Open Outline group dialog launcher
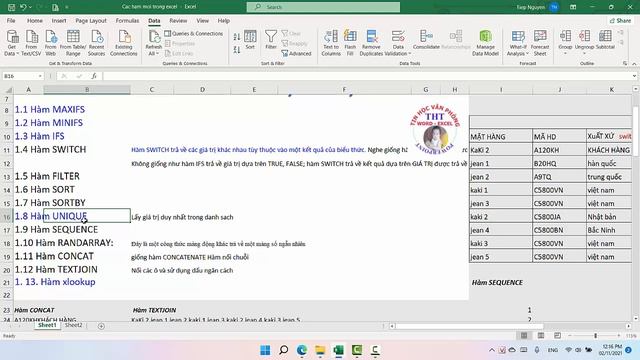Image resolution: width=640 pixels, height=360 pixels. pyautogui.click(x=625, y=64)
